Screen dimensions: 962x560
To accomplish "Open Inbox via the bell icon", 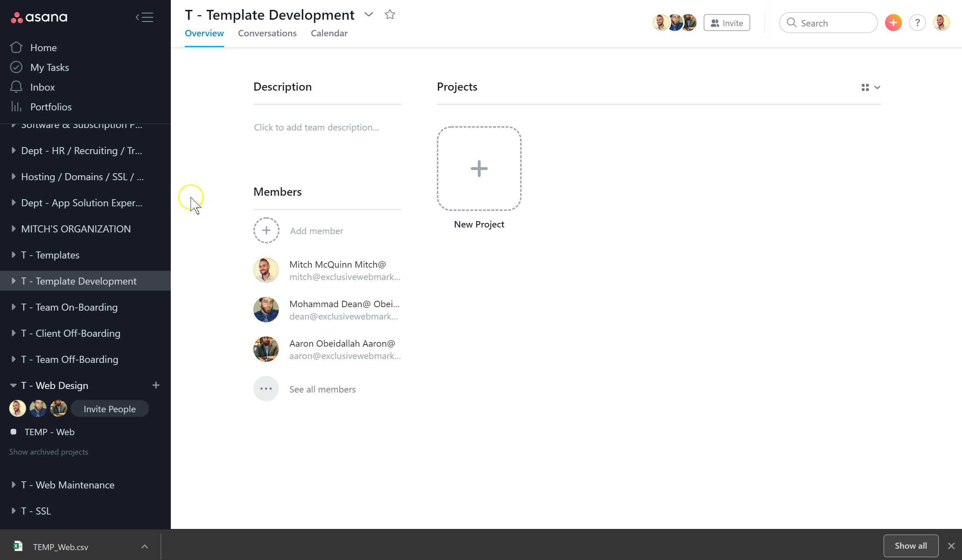I will click(x=16, y=87).
